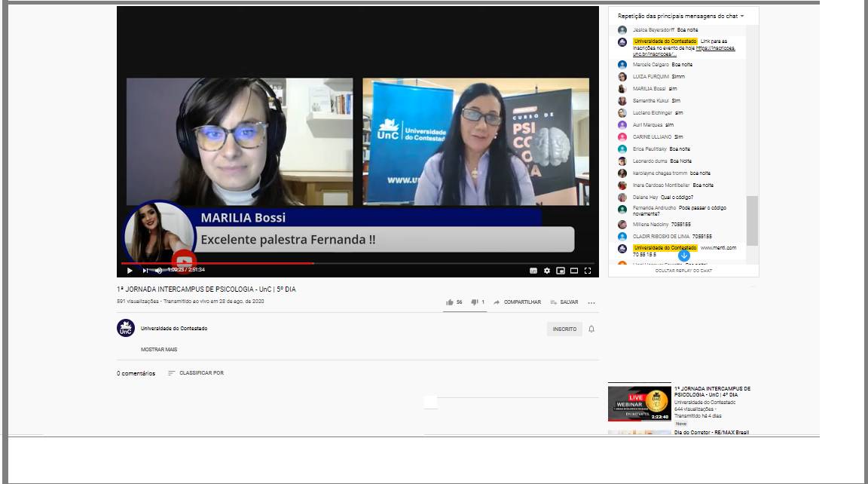Click OCULTAR REPLAY DO CHAT
This screenshot has width=868, height=484.
click(683, 270)
